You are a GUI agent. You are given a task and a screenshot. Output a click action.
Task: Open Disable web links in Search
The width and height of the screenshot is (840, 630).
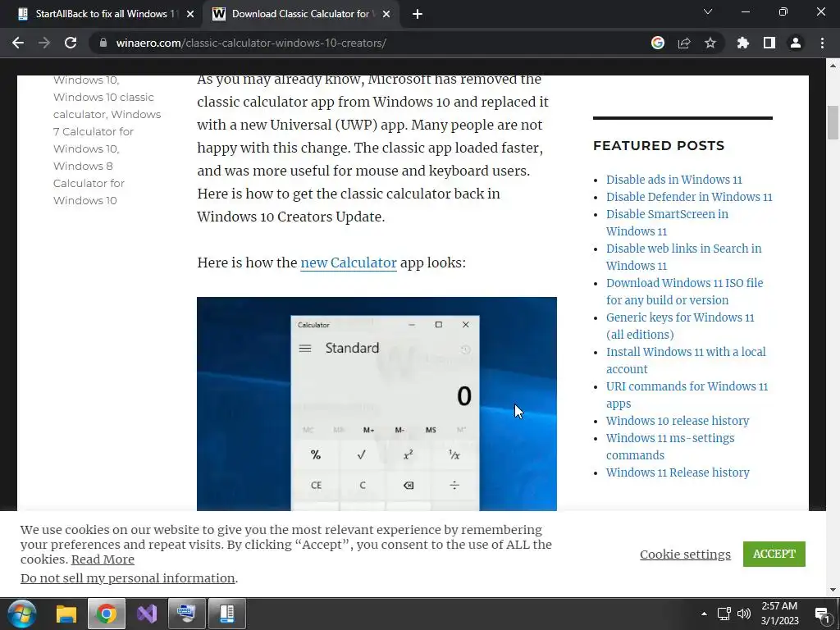pyautogui.click(x=683, y=257)
